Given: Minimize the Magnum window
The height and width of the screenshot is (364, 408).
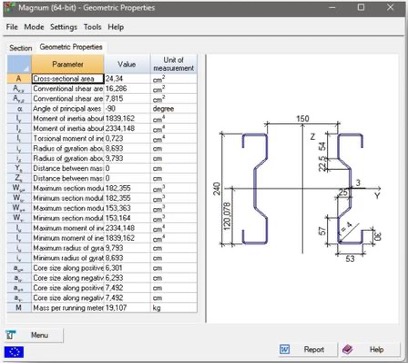Looking at the screenshot, I should coord(332,7).
